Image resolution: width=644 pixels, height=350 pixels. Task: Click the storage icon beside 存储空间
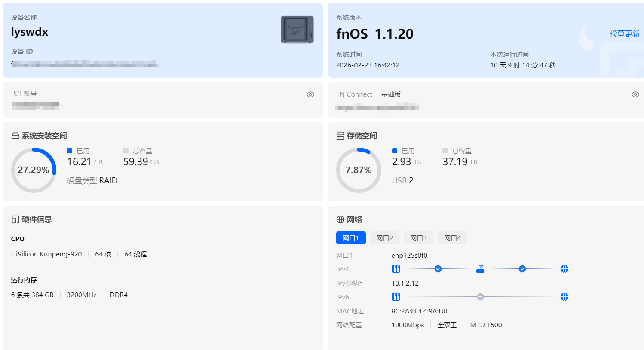click(340, 136)
